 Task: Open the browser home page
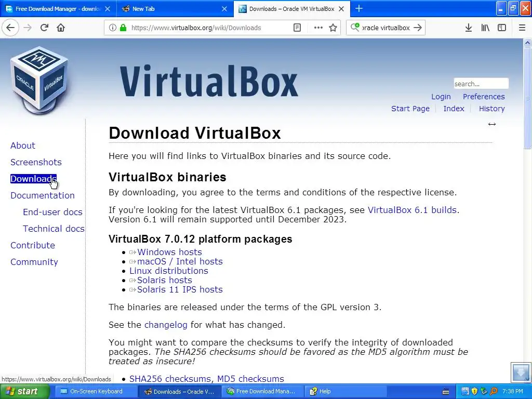(61, 28)
